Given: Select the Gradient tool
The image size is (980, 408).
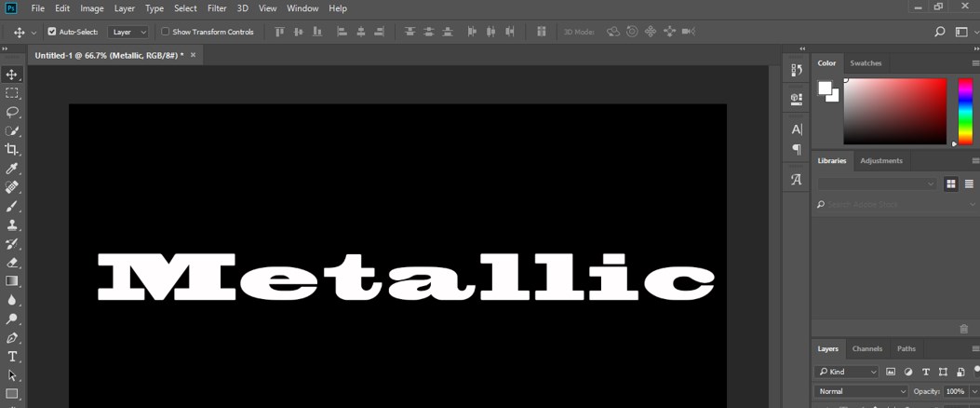Looking at the screenshot, I should coord(12,281).
